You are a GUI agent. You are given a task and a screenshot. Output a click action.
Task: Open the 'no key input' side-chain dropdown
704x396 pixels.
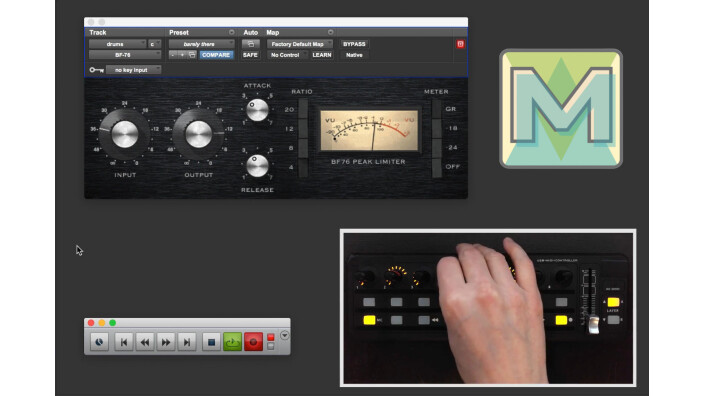(133, 70)
